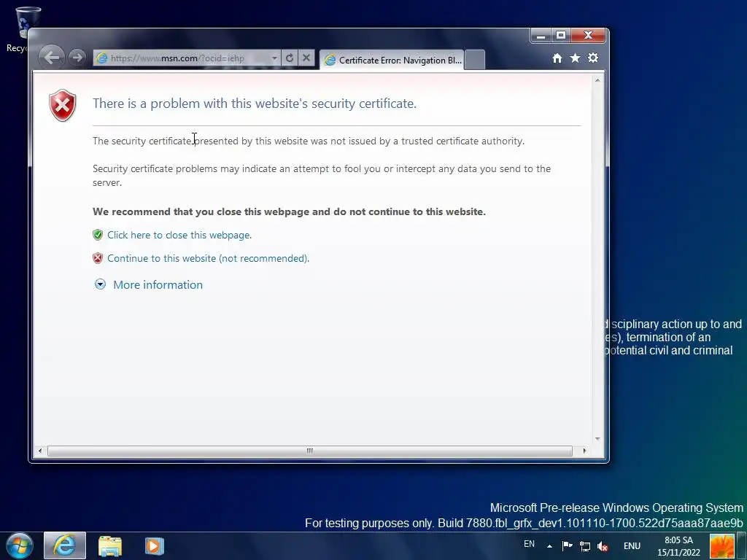Refresh the page using the reload icon
The image size is (747, 560).
tap(289, 58)
